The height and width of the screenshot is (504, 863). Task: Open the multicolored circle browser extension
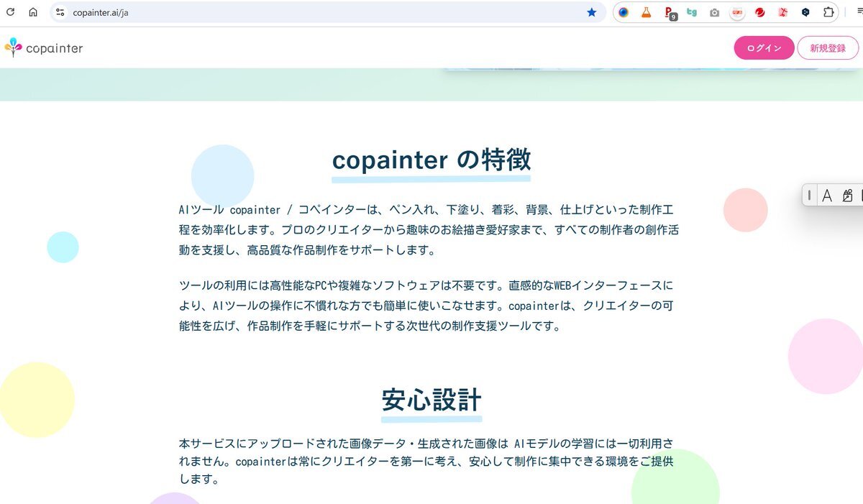pos(624,12)
